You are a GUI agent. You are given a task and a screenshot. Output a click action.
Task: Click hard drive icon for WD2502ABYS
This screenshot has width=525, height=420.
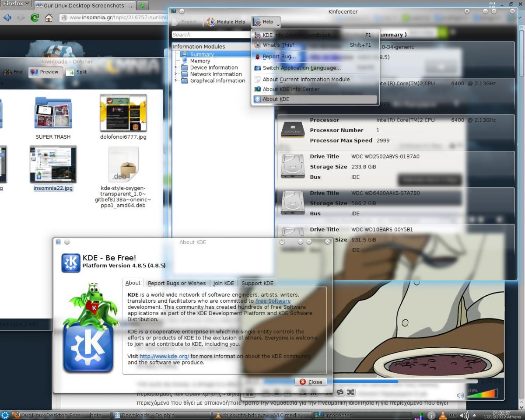pos(292,167)
